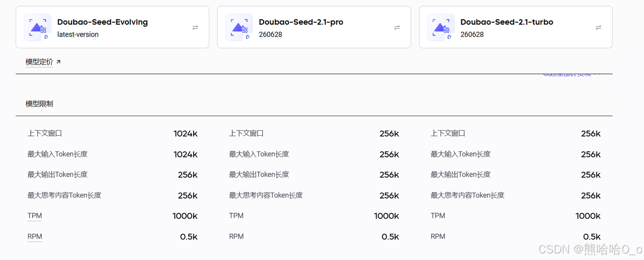Click 上下文窗口 label in the right column
This screenshot has width=644, height=260.
pos(448,133)
